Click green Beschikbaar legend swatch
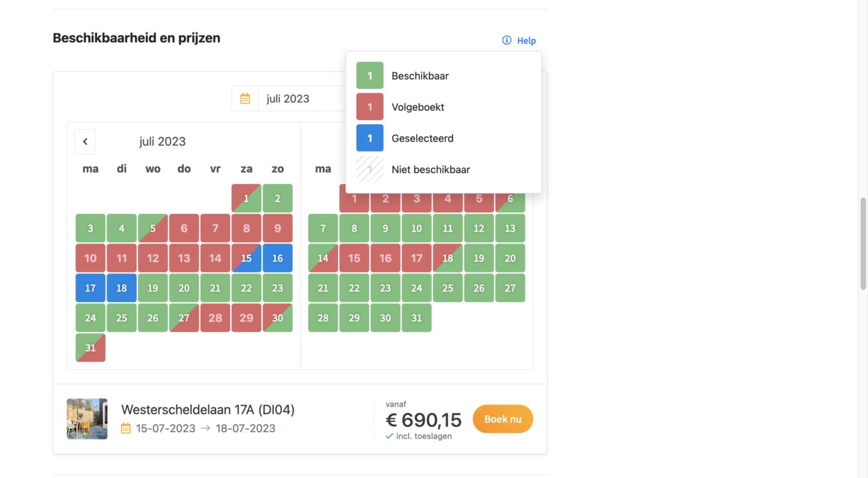Image resolution: width=868 pixels, height=478 pixels. click(370, 76)
